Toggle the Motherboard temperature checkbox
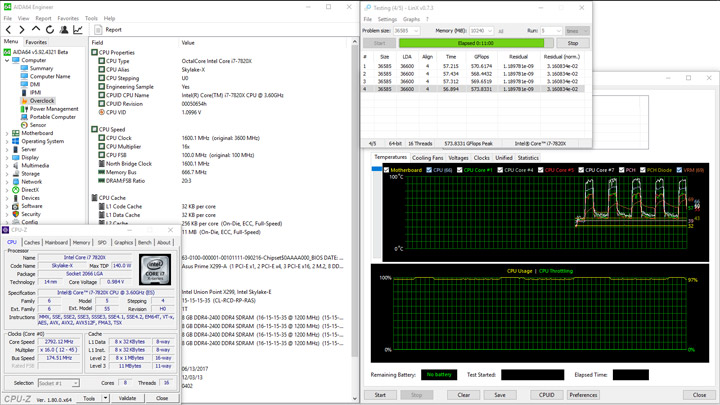 click(x=387, y=170)
